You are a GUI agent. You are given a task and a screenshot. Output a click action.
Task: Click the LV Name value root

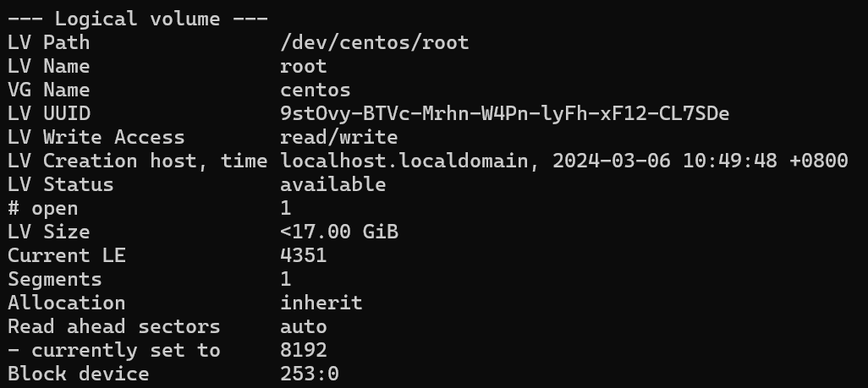(x=304, y=67)
